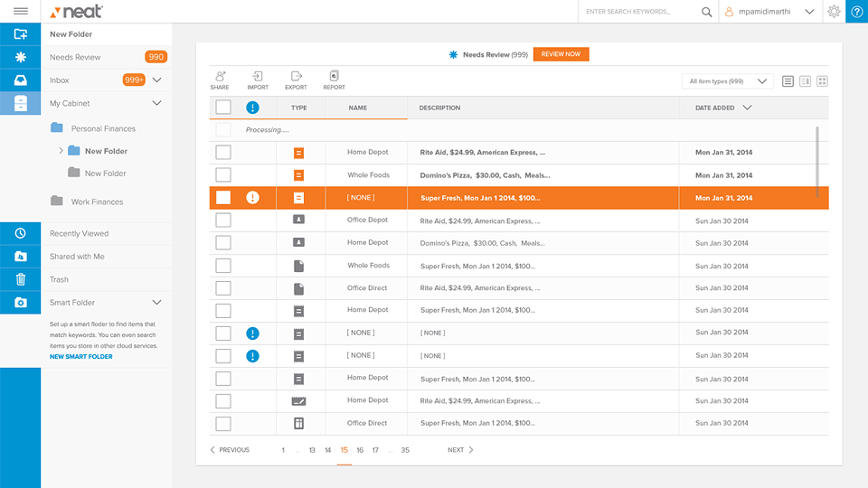Click the table vertical scrollbar

point(817,162)
